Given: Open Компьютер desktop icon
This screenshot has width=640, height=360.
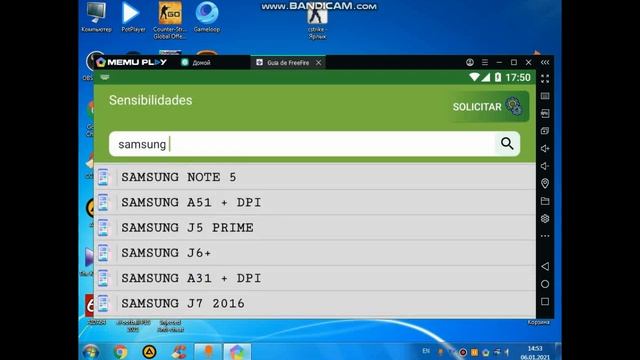Looking at the screenshot, I should (x=96, y=17).
